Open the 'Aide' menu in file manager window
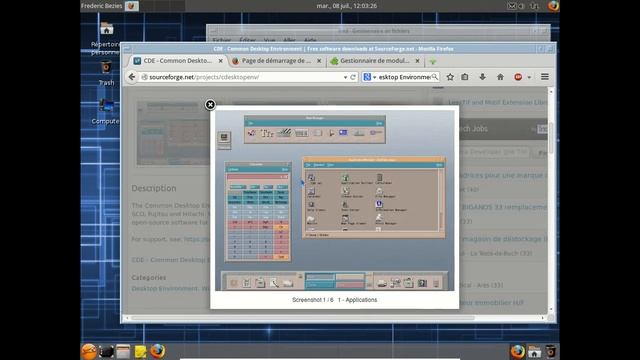This screenshot has width=640, height=360. [310, 40]
